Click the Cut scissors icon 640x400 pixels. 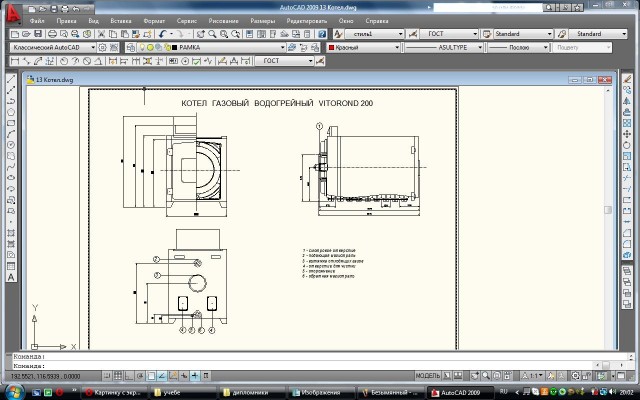coord(101,34)
